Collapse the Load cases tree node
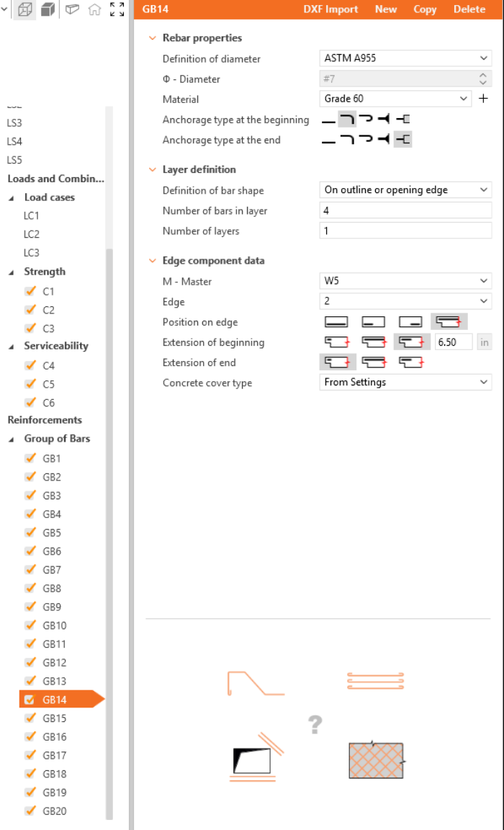Image resolution: width=504 pixels, height=830 pixels. point(12,197)
